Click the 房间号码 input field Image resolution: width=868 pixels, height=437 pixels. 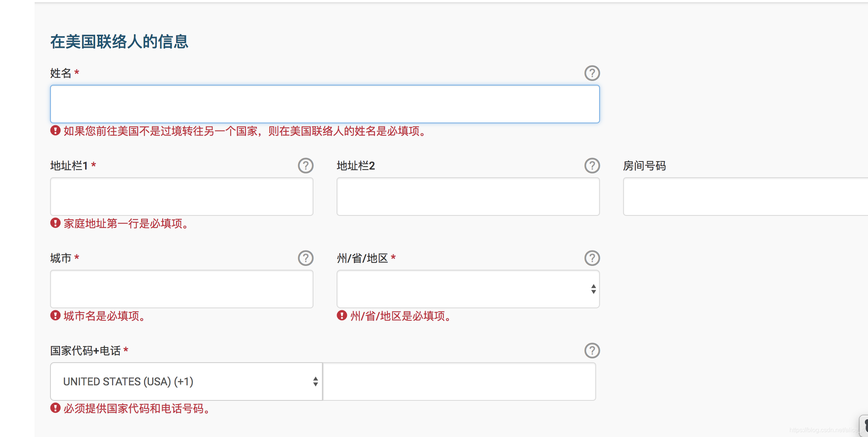745,197
